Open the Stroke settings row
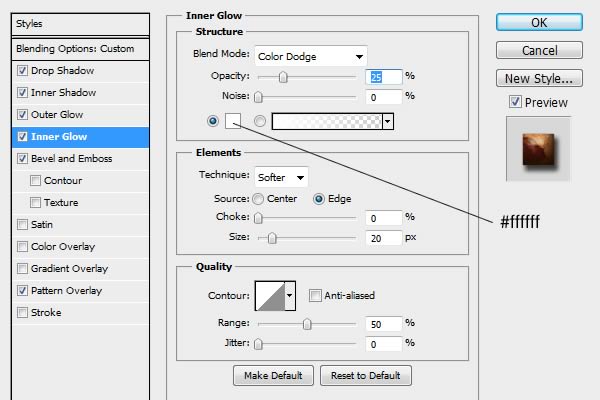 coord(80,312)
